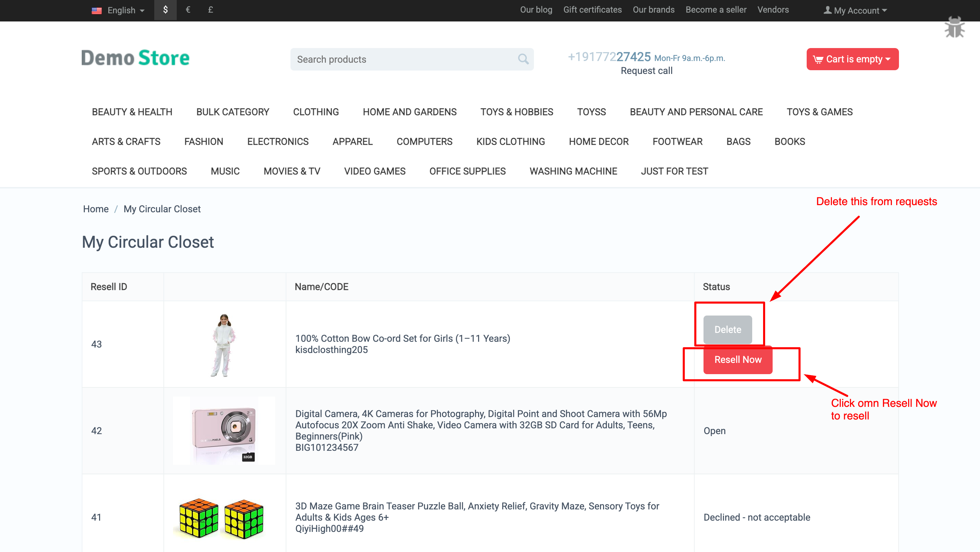The height and width of the screenshot is (552, 980).
Task: Click the Resell Now button
Action: [738, 359]
